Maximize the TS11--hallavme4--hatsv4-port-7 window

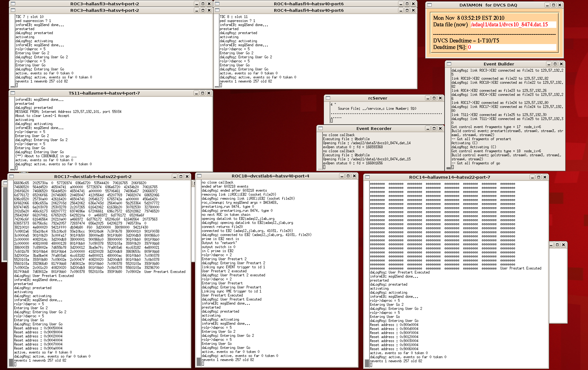[203, 93]
